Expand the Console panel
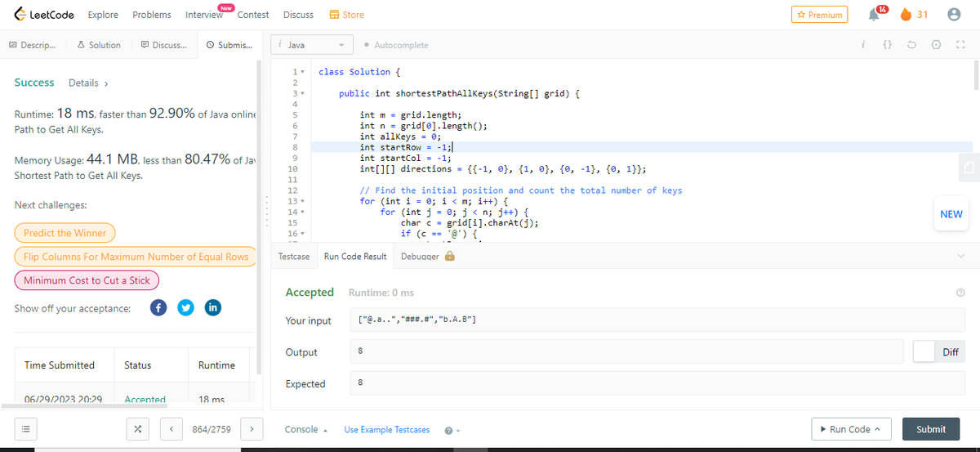 [306, 429]
